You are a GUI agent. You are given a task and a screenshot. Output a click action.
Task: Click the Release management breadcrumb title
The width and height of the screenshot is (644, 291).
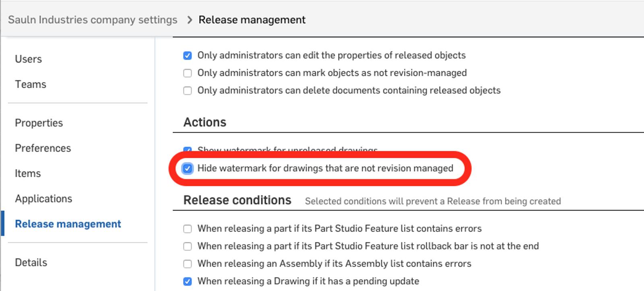coord(252,20)
